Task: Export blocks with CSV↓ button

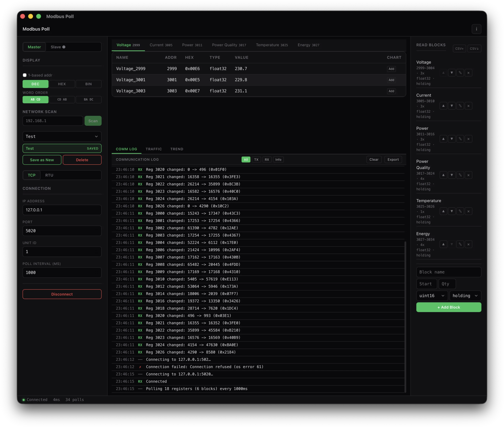Action: 474,48
